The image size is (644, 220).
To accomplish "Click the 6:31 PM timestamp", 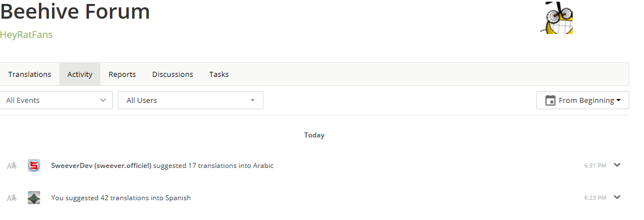I will tap(595, 166).
